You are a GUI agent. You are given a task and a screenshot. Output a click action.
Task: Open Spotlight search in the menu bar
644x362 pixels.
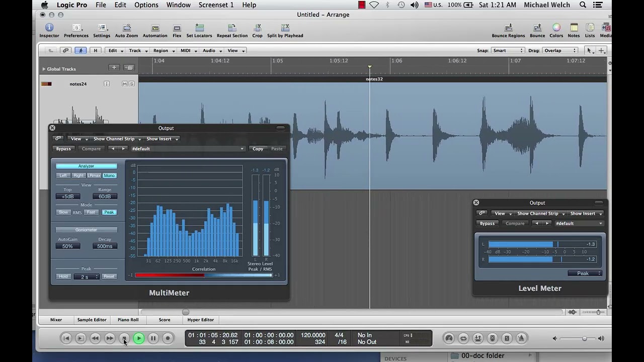(583, 5)
